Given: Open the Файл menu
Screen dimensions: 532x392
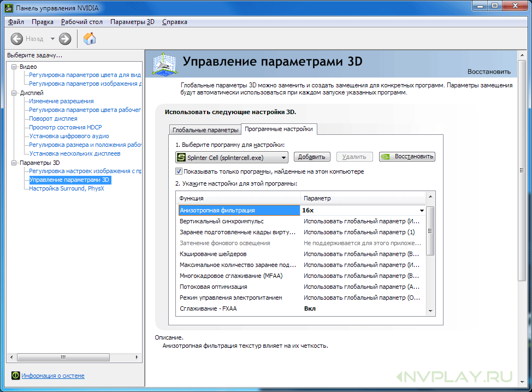Looking at the screenshot, I should pos(16,22).
